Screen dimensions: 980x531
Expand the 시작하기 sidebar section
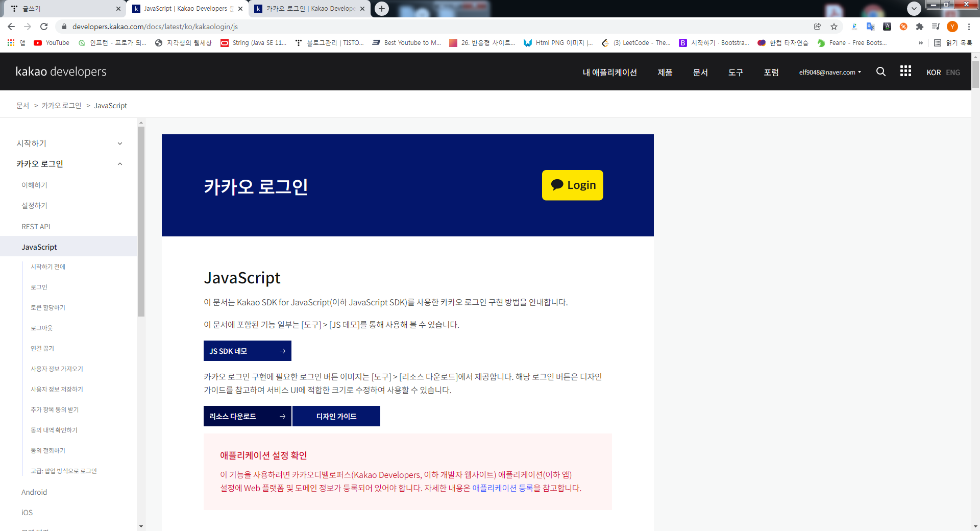tap(69, 143)
